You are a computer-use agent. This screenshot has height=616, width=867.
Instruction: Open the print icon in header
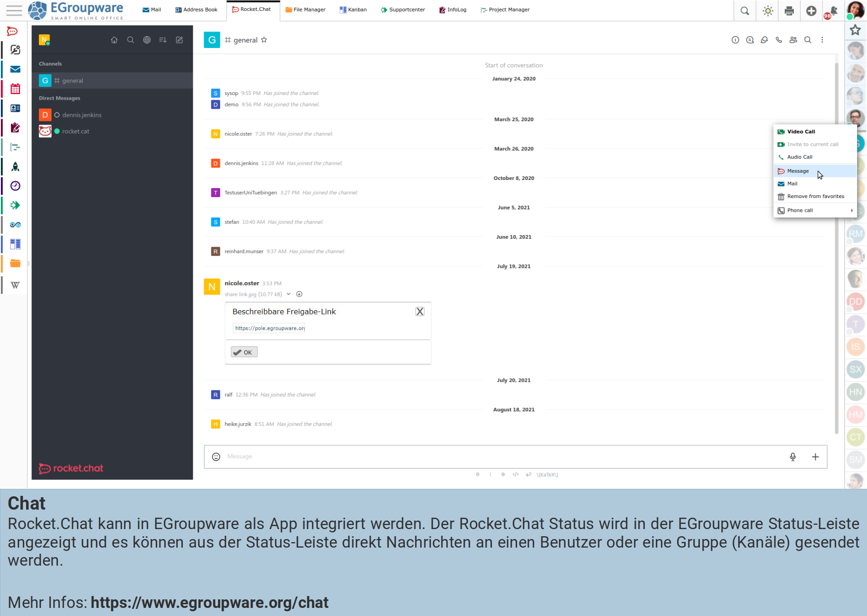789,10
